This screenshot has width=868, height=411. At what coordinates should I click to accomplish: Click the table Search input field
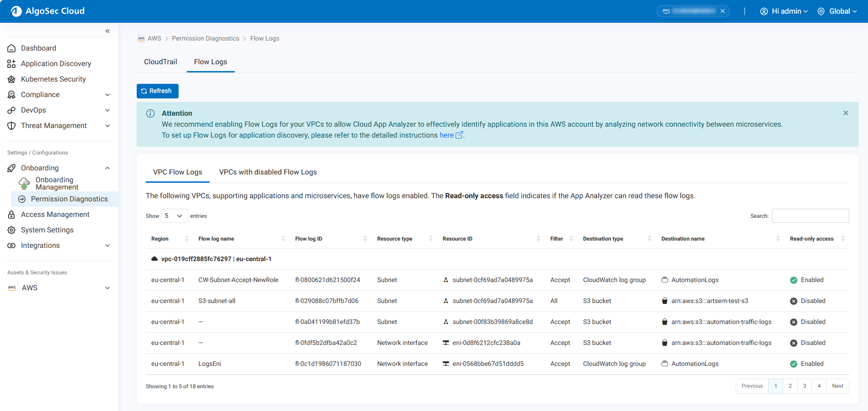point(810,216)
